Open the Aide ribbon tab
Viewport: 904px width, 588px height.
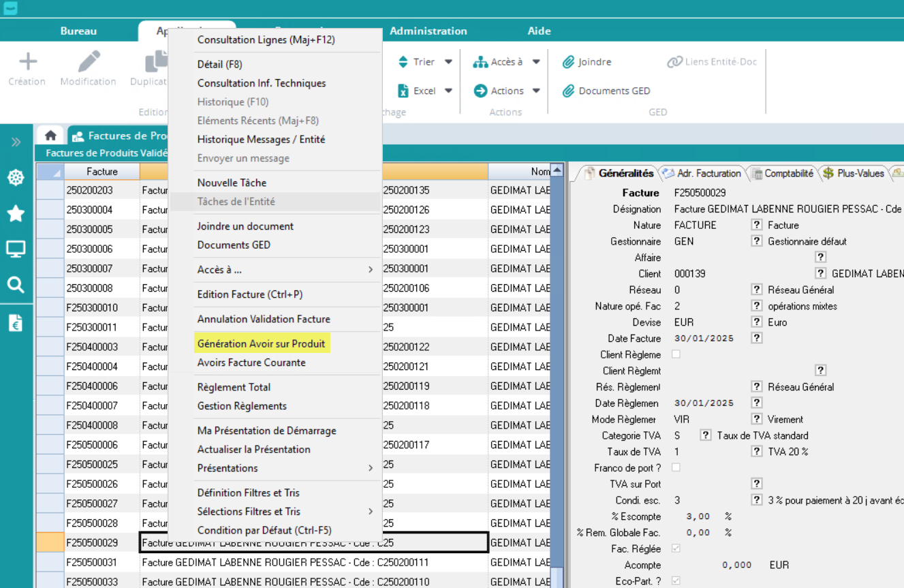point(539,31)
